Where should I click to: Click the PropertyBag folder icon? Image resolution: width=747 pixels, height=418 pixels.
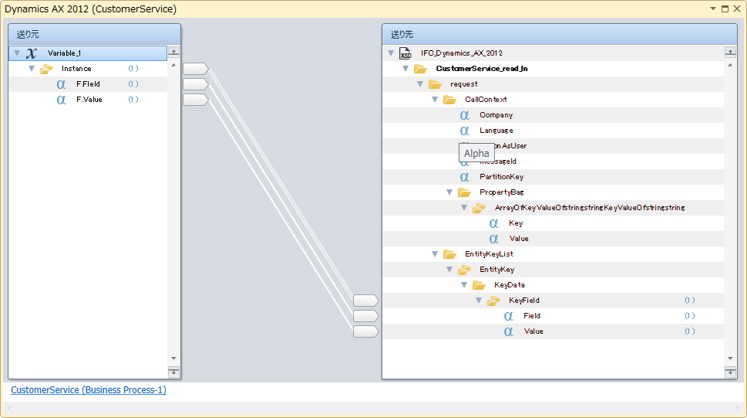[x=464, y=192]
